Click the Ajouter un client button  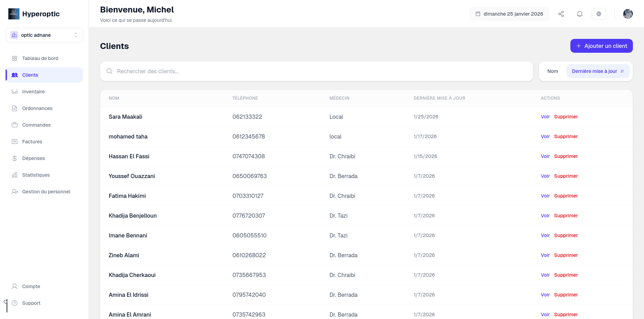click(601, 46)
